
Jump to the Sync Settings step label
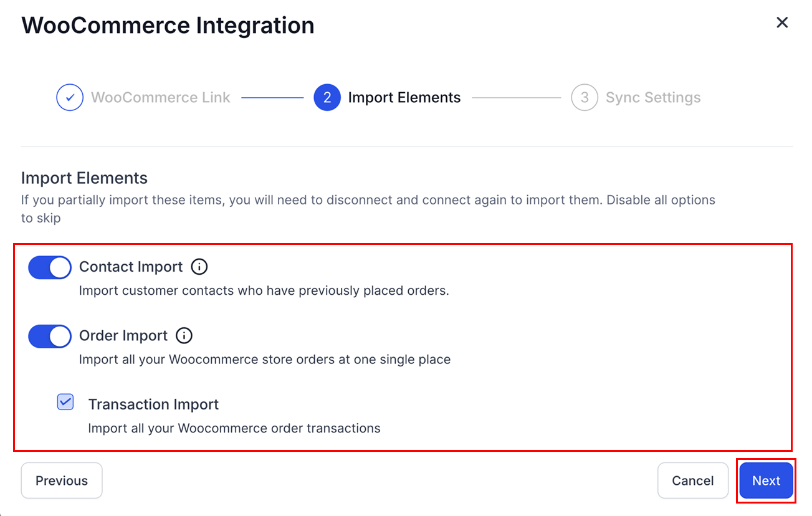[x=652, y=98]
